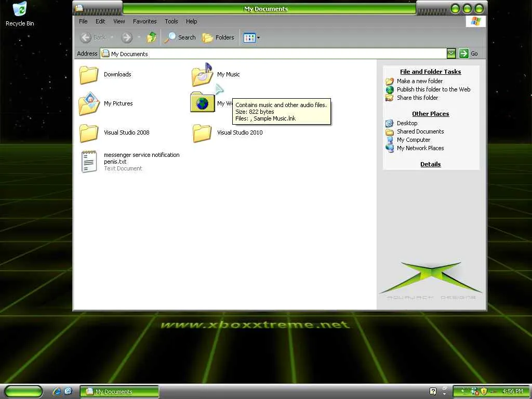Expand the Address bar dropdown
This screenshot has height=399, width=532.
click(451, 54)
